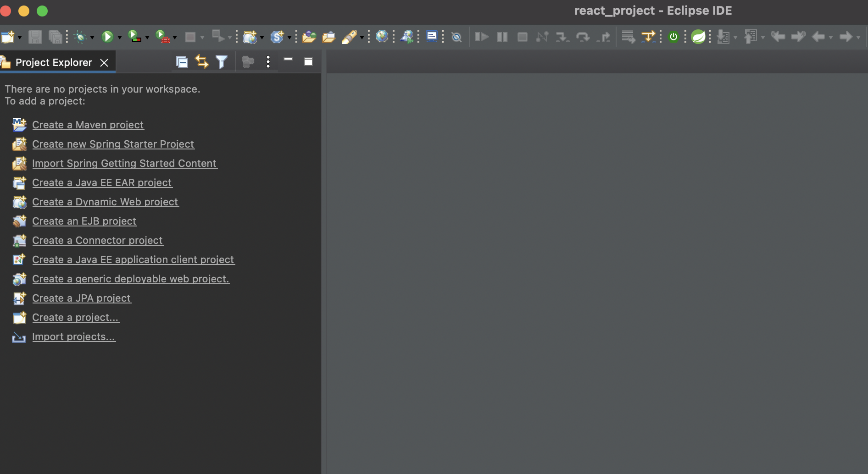Select the Project Explorer tab
868x474 pixels.
(54, 62)
